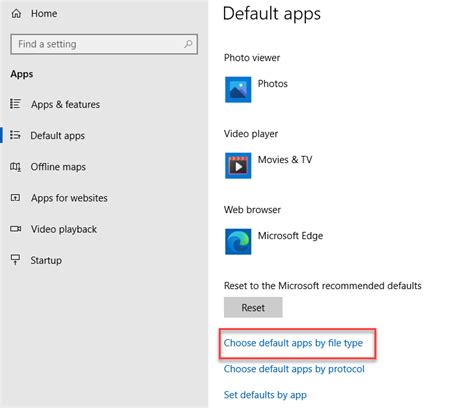Change the Photos default photo viewer

click(273, 84)
